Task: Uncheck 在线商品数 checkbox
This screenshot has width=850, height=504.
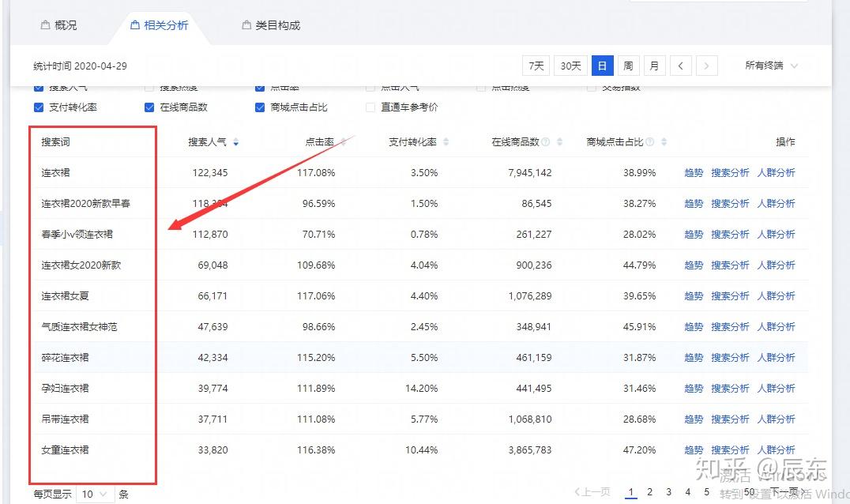Action: 149,107
